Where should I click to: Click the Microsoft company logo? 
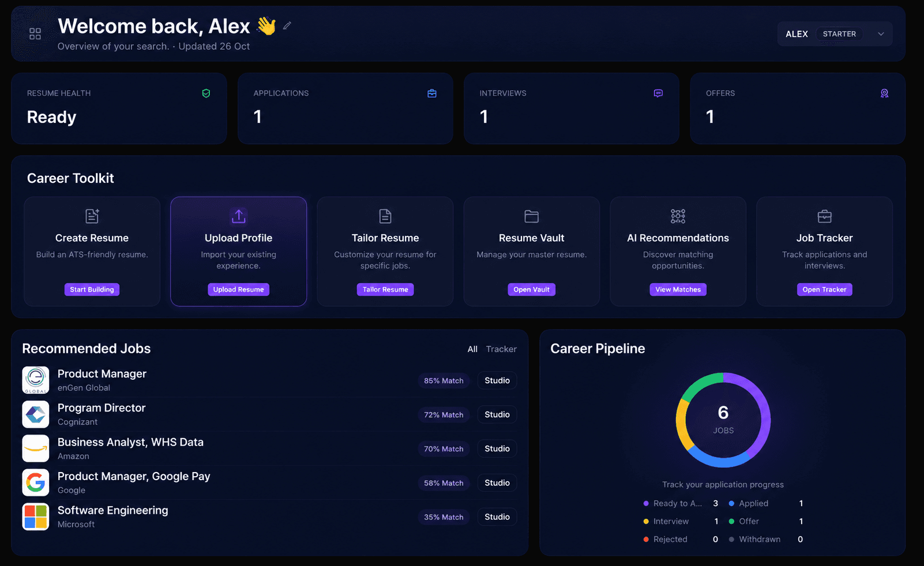click(x=36, y=516)
